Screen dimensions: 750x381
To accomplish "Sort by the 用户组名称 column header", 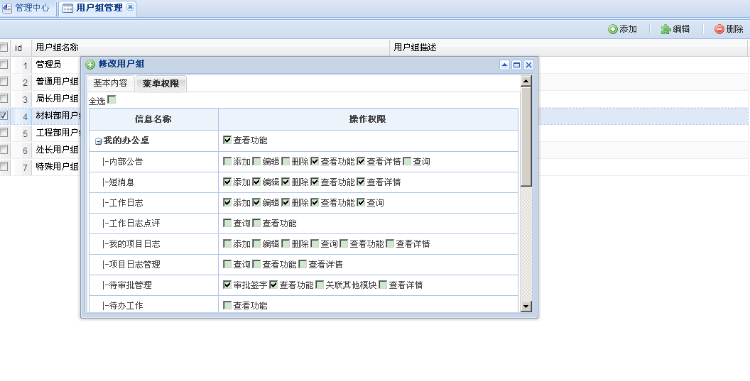I will pyautogui.click(x=210, y=48).
